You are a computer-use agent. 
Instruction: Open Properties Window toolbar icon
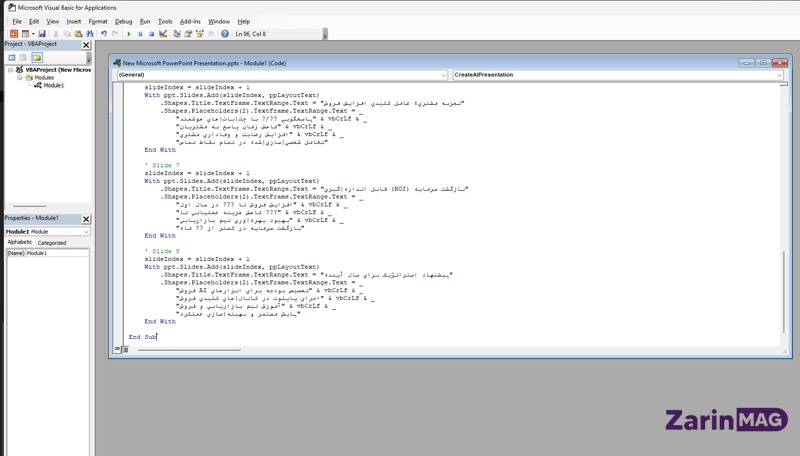click(x=188, y=34)
